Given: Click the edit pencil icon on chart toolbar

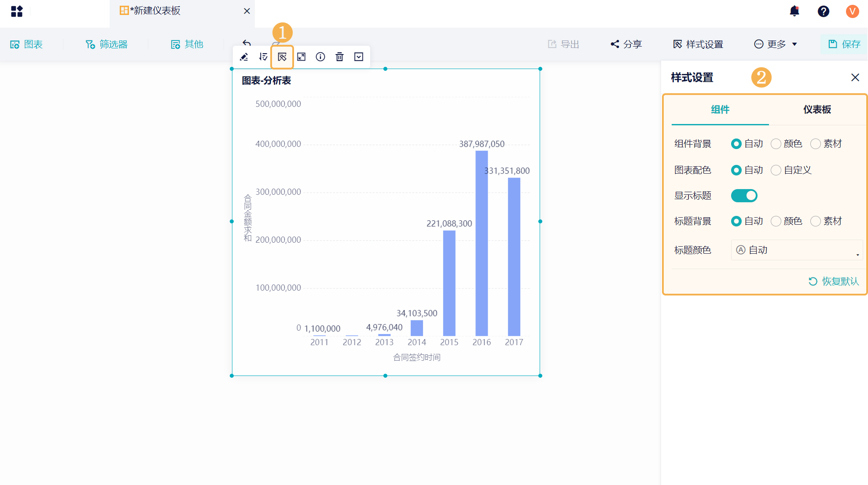Looking at the screenshot, I should (x=244, y=57).
